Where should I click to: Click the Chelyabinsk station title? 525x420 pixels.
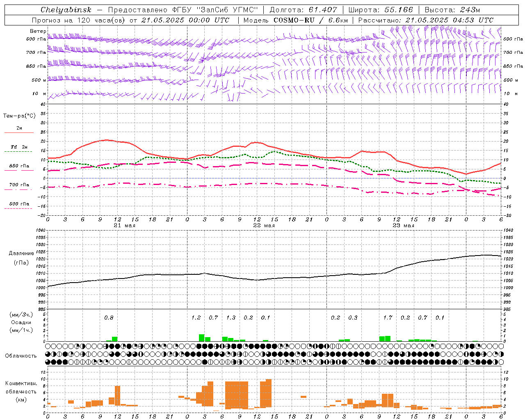(66, 10)
